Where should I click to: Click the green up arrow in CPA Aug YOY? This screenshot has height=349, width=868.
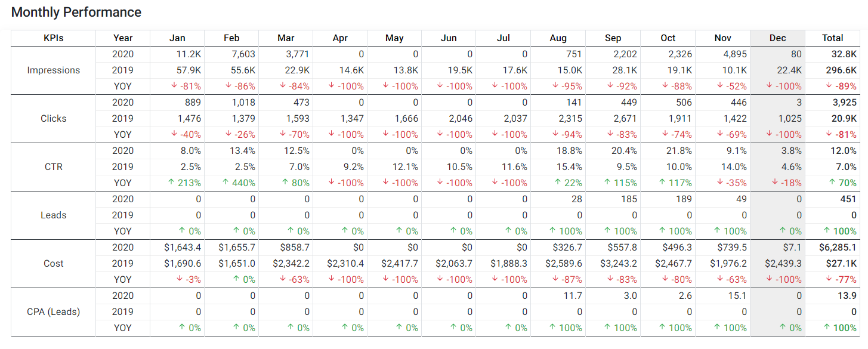[x=553, y=328]
